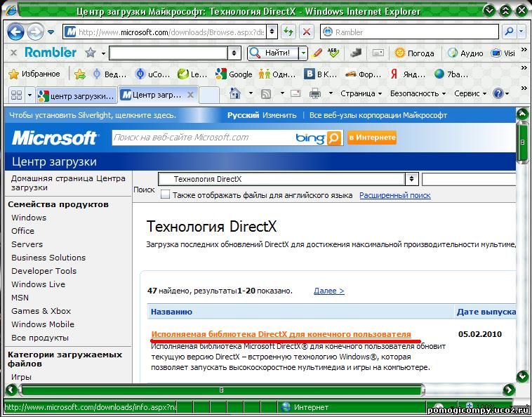Click the orange bing search magnifier button
This screenshot has height=417, width=532.
[334, 138]
